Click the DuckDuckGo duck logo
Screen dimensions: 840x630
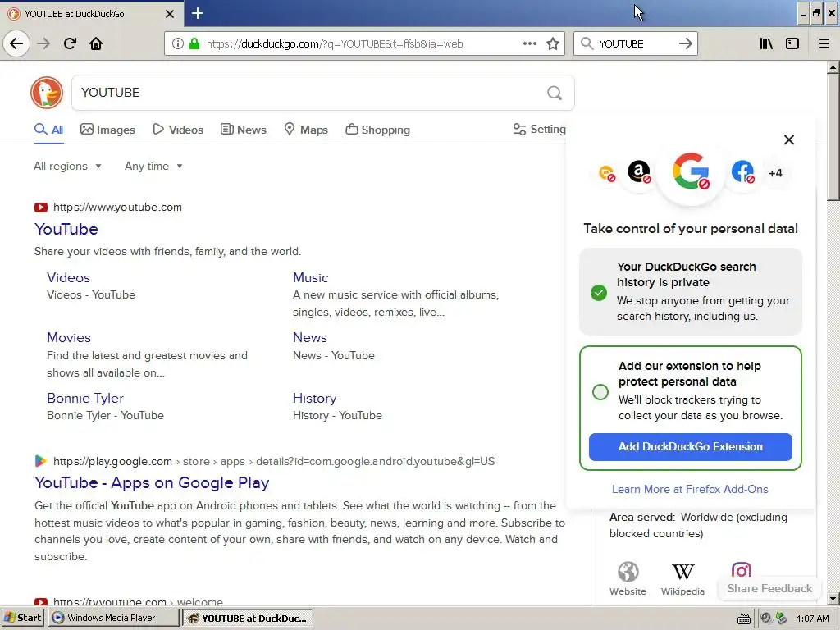click(47, 93)
